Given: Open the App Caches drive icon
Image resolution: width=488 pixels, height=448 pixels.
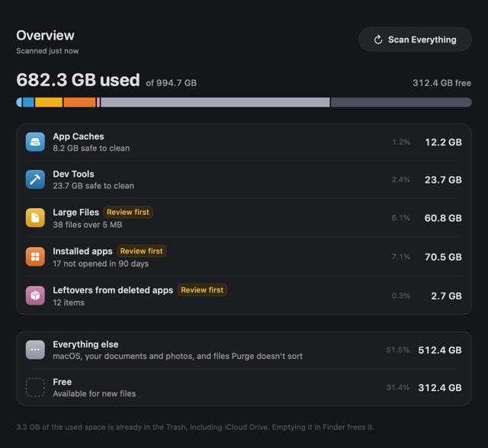Looking at the screenshot, I should point(35,142).
